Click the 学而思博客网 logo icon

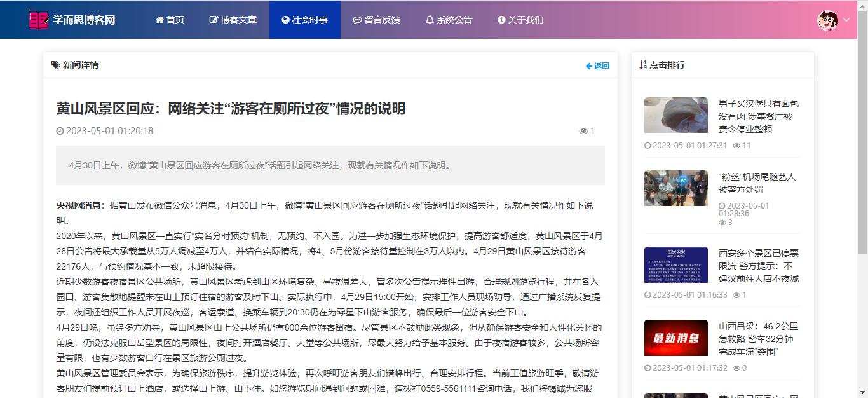pyautogui.click(x=38, y=20)
